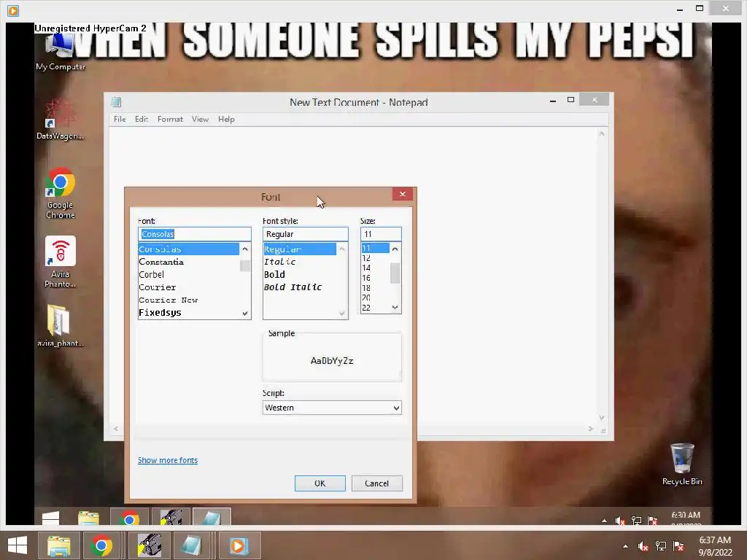Select size 22 in size list
The image size is (747, 560).
[375, 308]
